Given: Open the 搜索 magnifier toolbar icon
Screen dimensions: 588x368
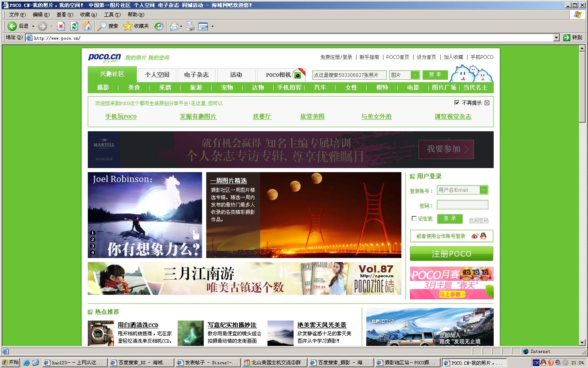Looking at the screenshot, I should (102, 26).
